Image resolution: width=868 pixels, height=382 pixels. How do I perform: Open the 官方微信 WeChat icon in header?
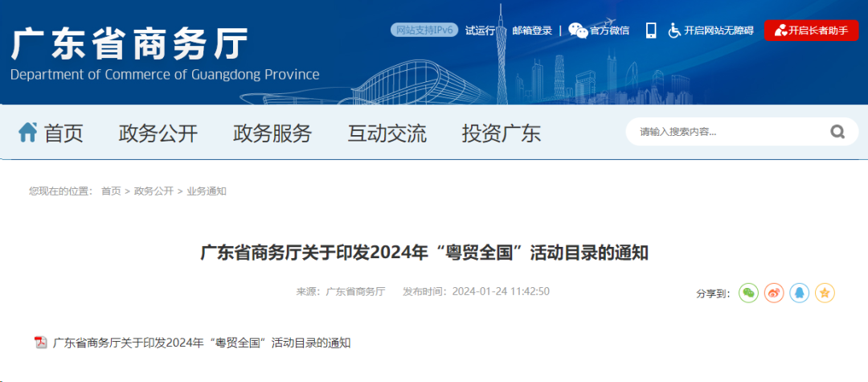click(x=578, y=31)
